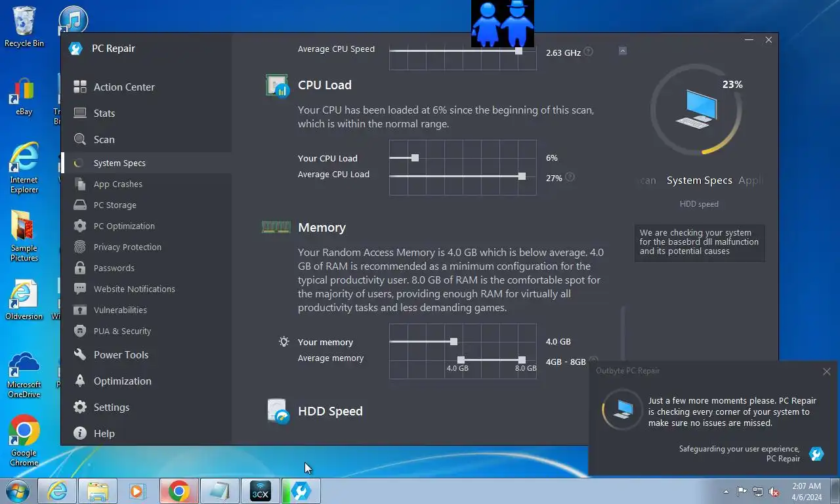Open File Explorer from taskbar
Image resolution: width=840 pixels, height=504 pixels.
tap(98, 491)
